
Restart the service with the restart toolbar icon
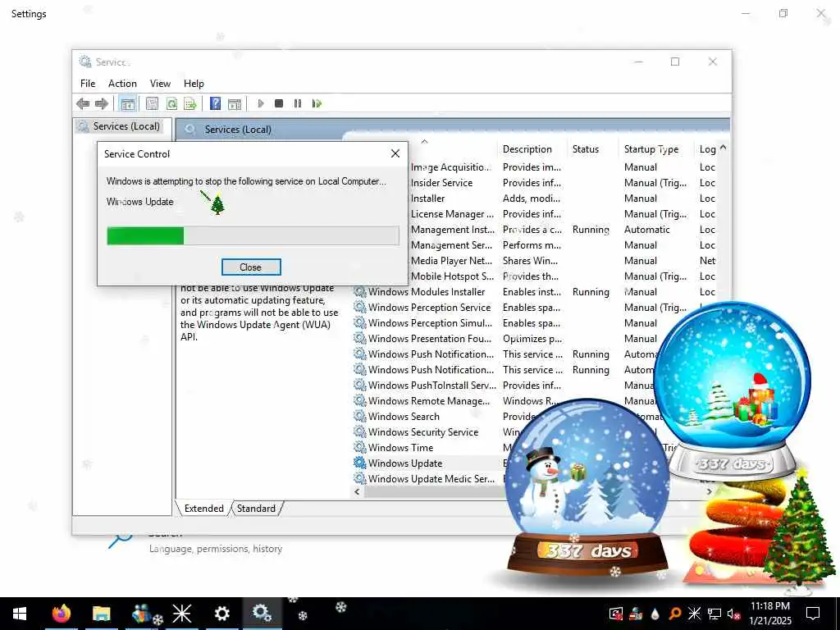click(317, 103)
